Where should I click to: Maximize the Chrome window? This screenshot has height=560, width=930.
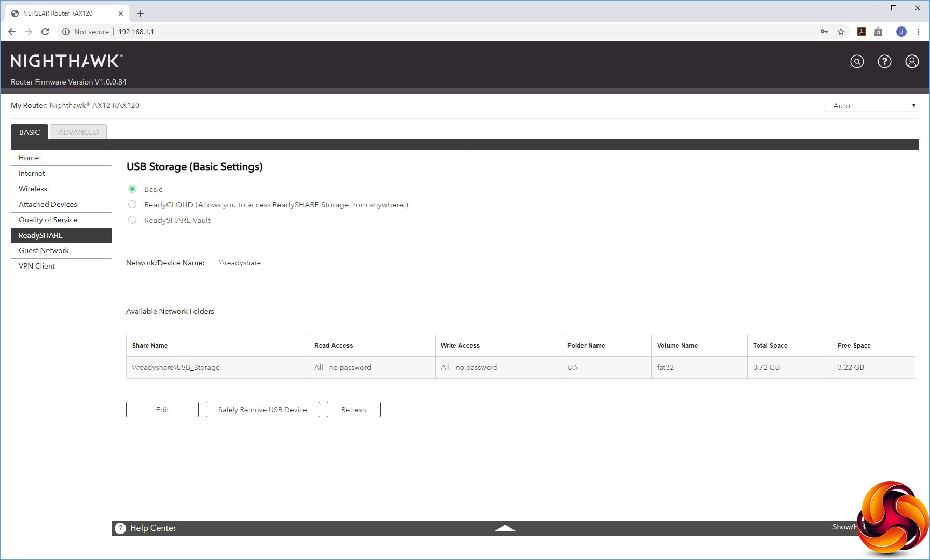[894, 8]
